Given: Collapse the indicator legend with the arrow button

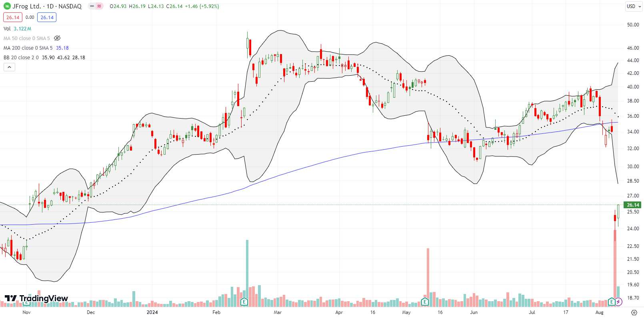Looking at the screenshot, I should [x=9, y=67].
